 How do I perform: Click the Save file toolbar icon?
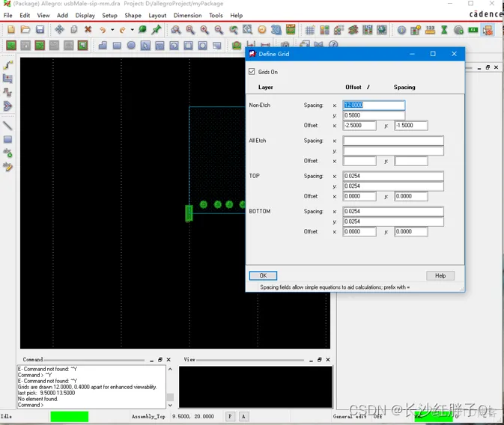click(40, 29)
